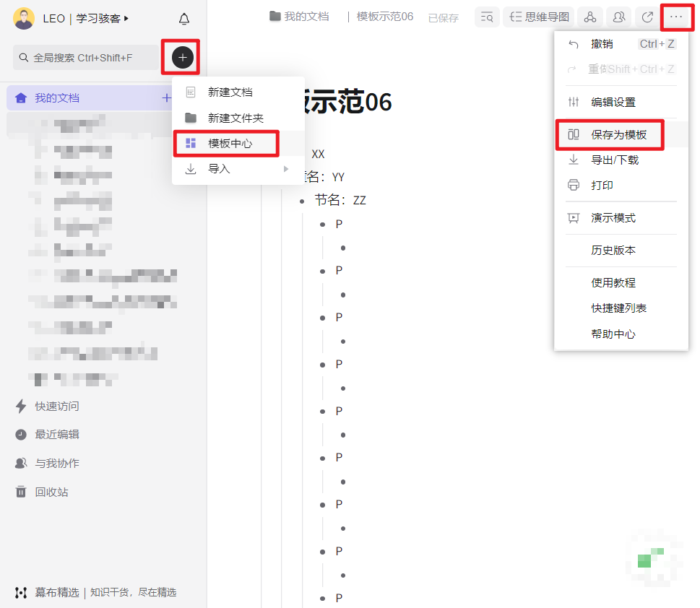This screenshot has height=608, width=700.
Task: Expand the 导入 submenu
Action: (238, 169)
